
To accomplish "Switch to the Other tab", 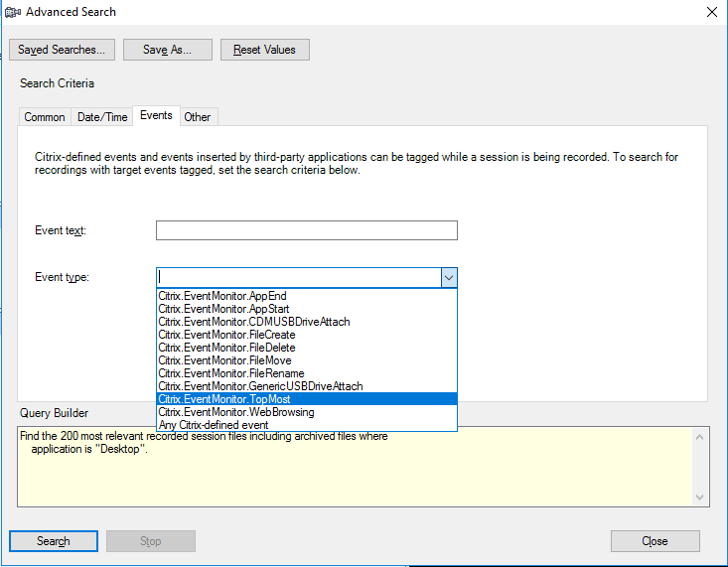I will pos(198,117).
